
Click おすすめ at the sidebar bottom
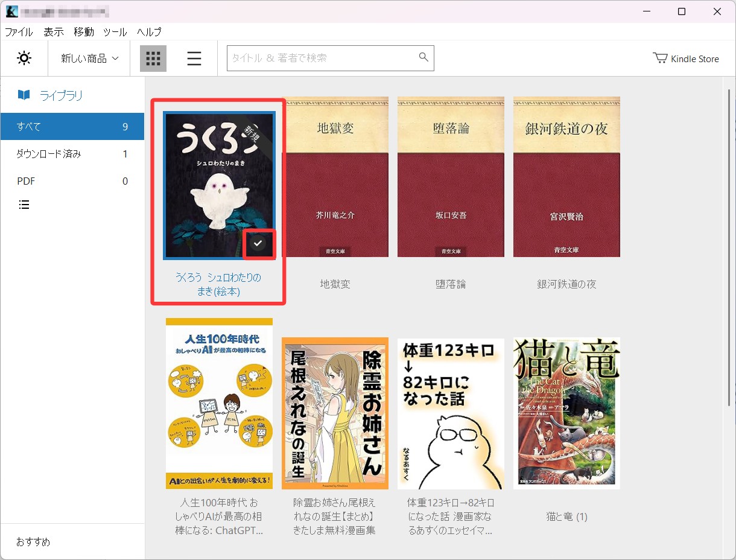click(33, 542)
